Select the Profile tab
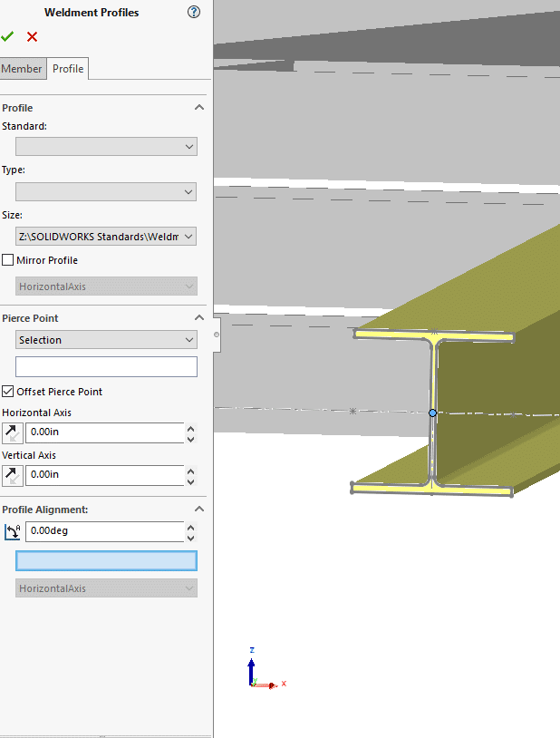The height and width of the screenshot is (738, 560). [x=68, y=69]
